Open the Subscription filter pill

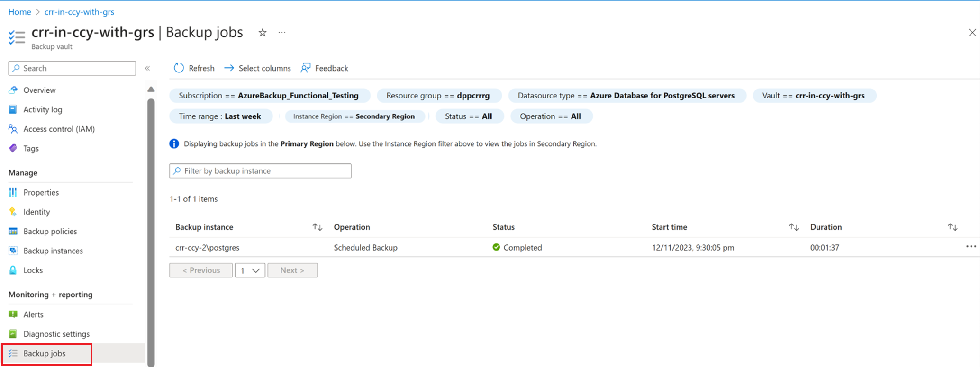pos(269,96)
